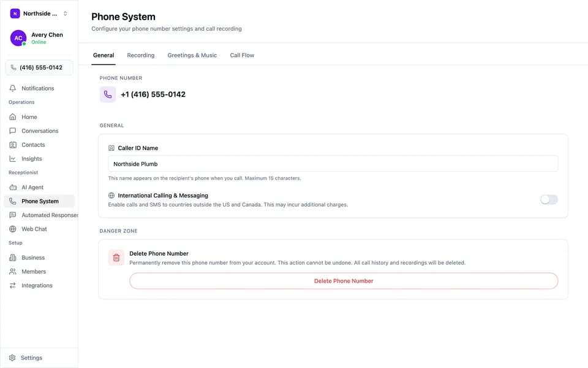Screen dimensions: 588x368
Task: Click the +1 (416) 555-0142 phone number text
Action: [153, 94]
